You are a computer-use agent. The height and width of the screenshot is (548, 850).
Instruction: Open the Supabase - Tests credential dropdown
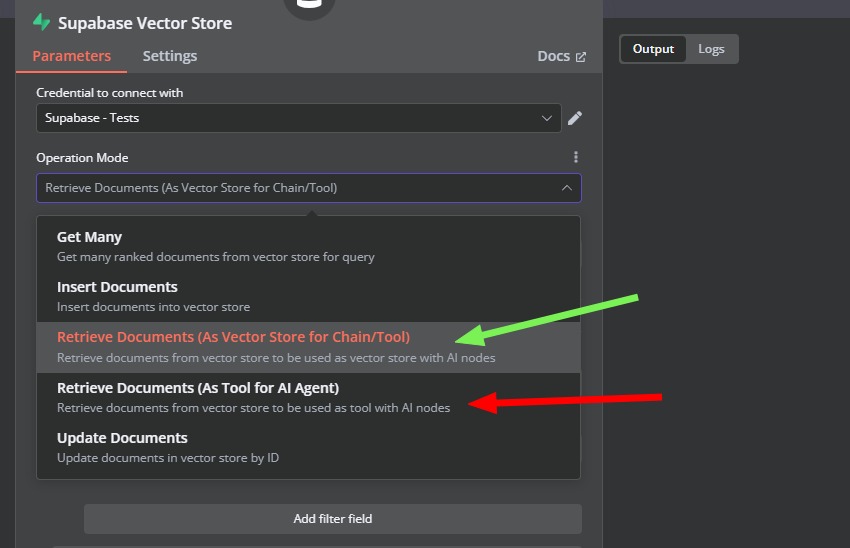click(299, 118)
